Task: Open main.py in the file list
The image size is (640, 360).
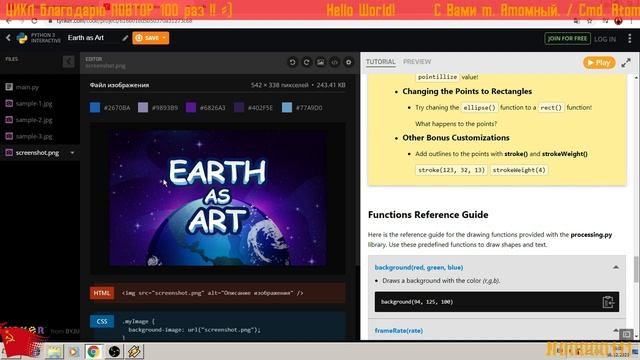Action: (27, 87)
